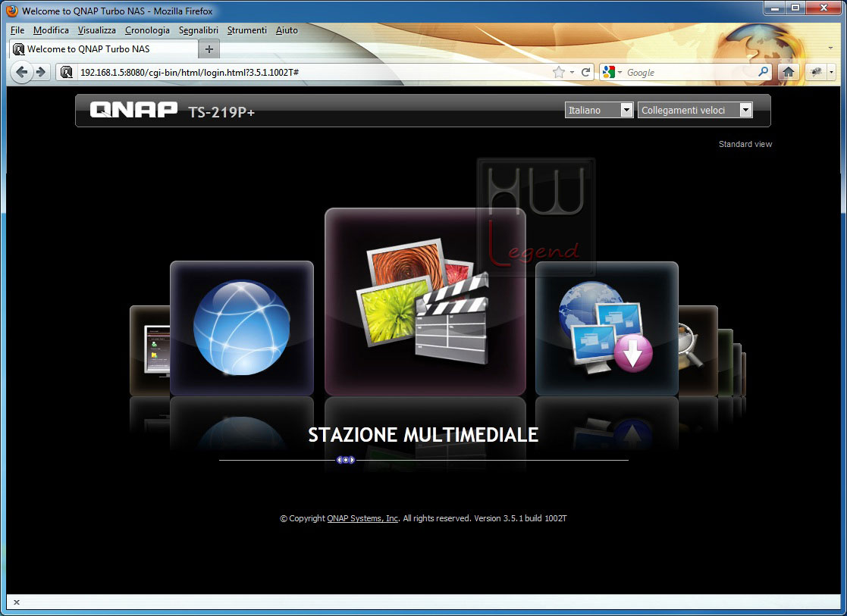Minimize the Firefox window
The width and height of the screenshot is (847, 616).
tap(774, 8)
